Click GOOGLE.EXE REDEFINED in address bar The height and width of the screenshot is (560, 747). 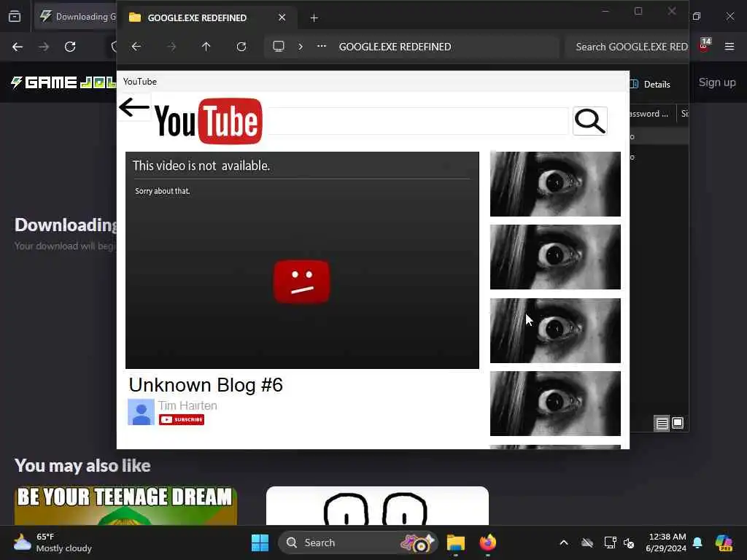(395, 47)
